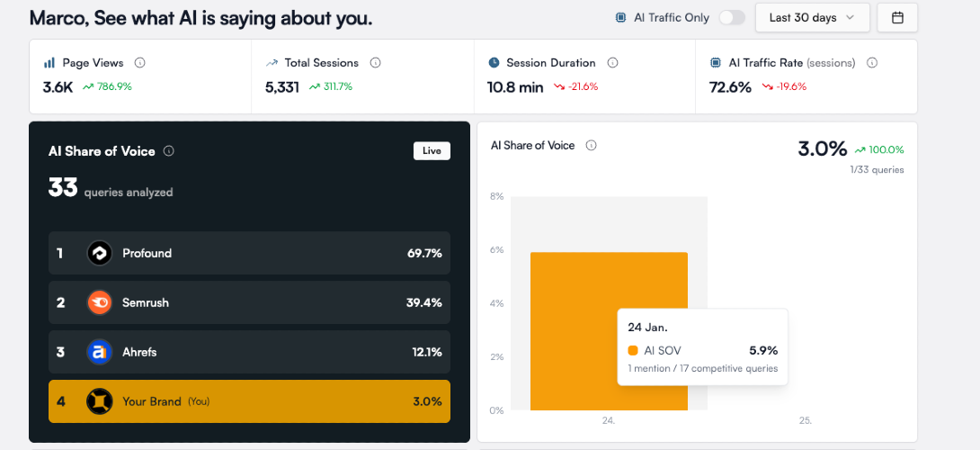Click the Your Brand logo icon
980x450 pixels.
click(100, 401)
